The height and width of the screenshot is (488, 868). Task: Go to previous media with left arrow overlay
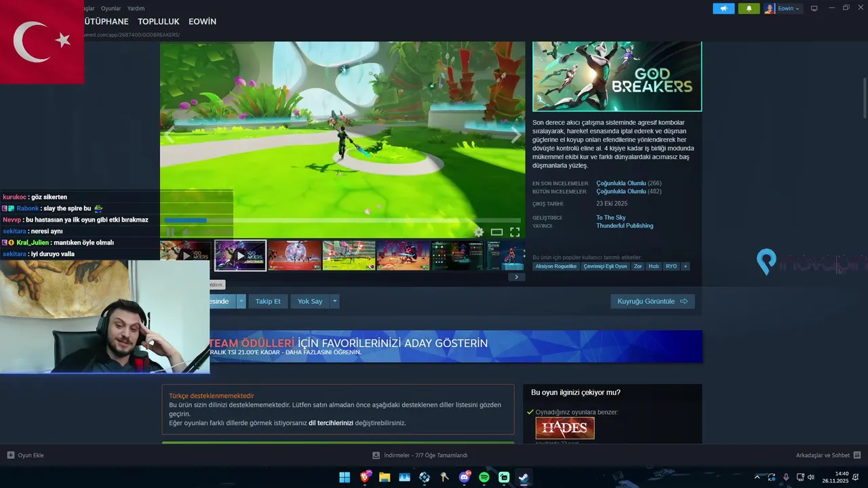tap(169, 136)
